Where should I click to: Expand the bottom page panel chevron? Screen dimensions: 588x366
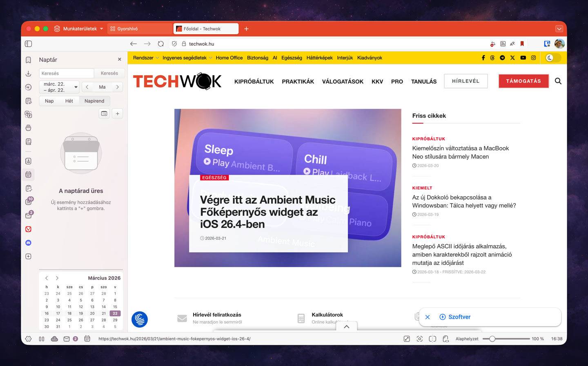(x=346, y=326)
